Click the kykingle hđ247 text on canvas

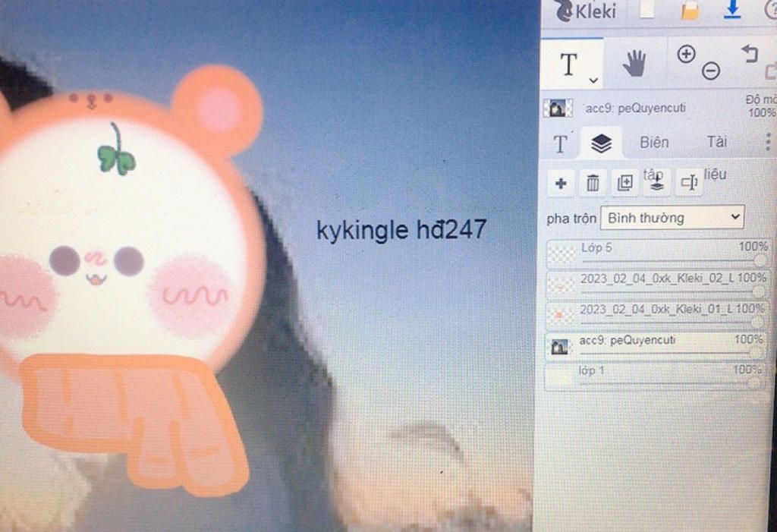[401, 230]
